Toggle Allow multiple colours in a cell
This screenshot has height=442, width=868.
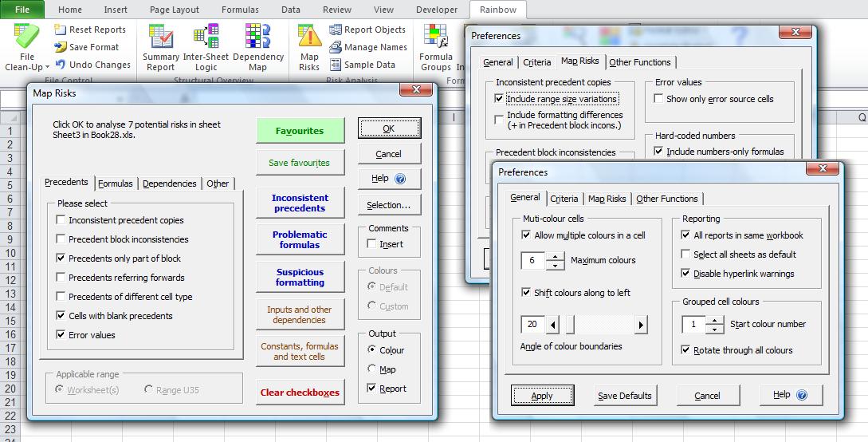coord(526,235)
